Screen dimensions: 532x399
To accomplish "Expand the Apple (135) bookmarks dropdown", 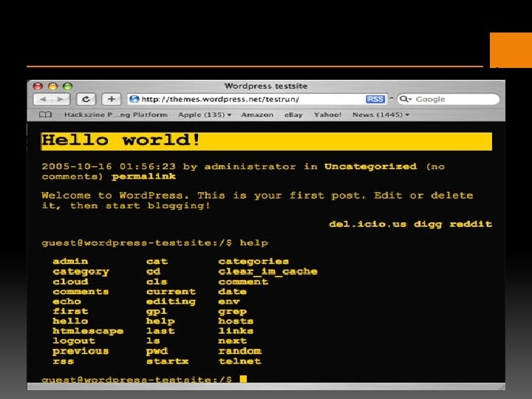I will pos(205,115).
